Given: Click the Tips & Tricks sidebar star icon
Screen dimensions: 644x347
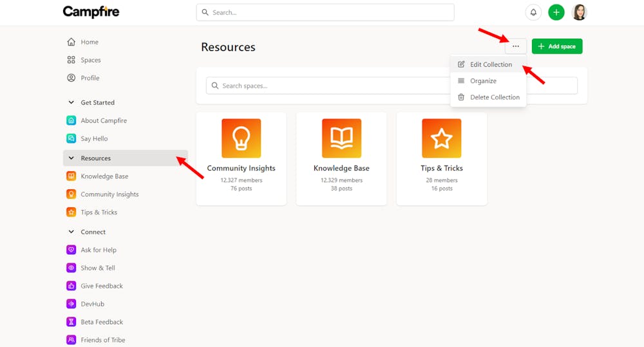Looking at the screenshot, I should (71, 212).
